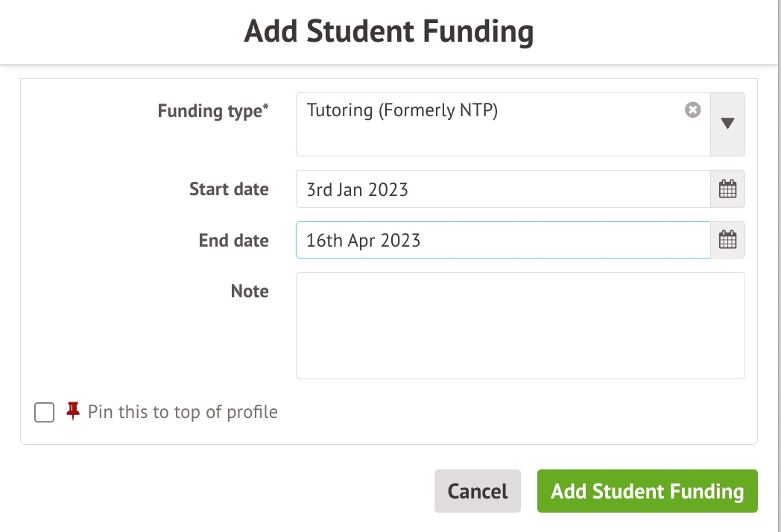
Task: Submit with the green Add Student Funding button
Action: 647,491
